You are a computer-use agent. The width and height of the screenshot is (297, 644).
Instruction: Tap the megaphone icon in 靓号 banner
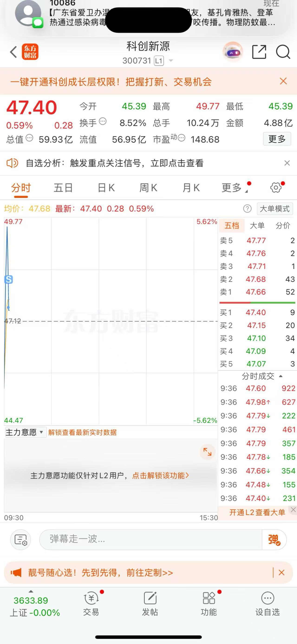tap(16, 572)
